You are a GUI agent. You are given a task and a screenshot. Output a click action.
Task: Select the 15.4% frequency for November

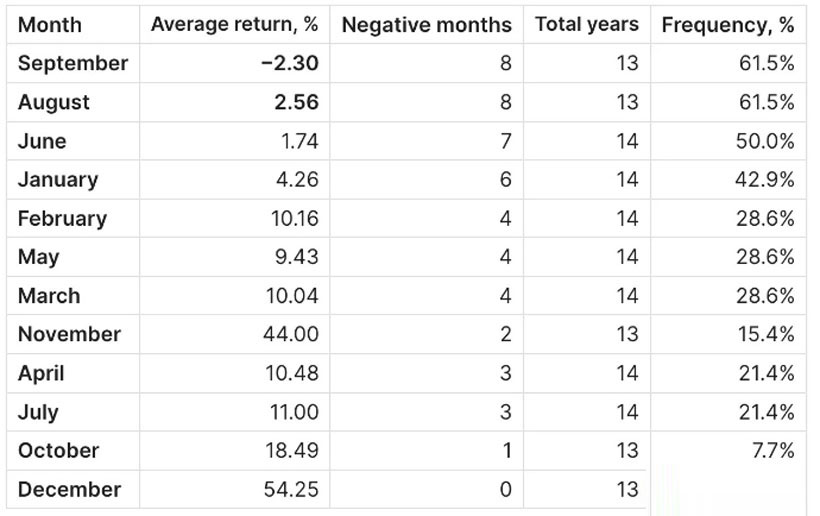click(765, 335)
